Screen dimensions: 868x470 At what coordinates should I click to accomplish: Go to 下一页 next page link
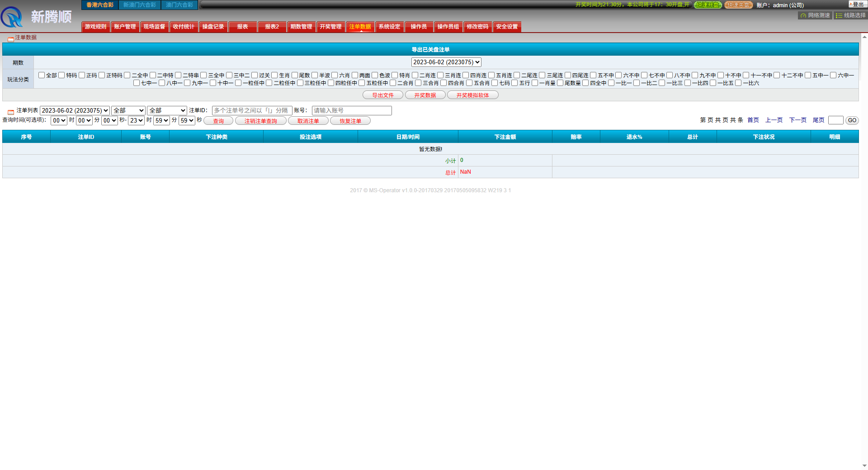tap(797, 120)
